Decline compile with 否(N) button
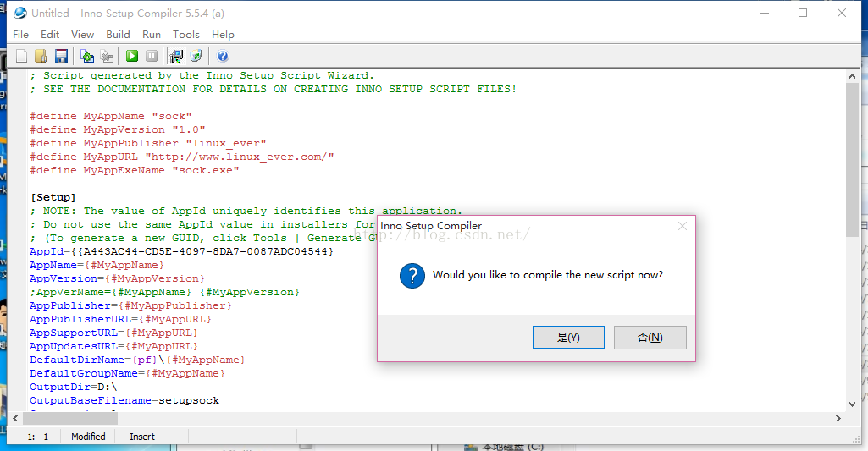 pyautogui.click(x=650, y=338)
